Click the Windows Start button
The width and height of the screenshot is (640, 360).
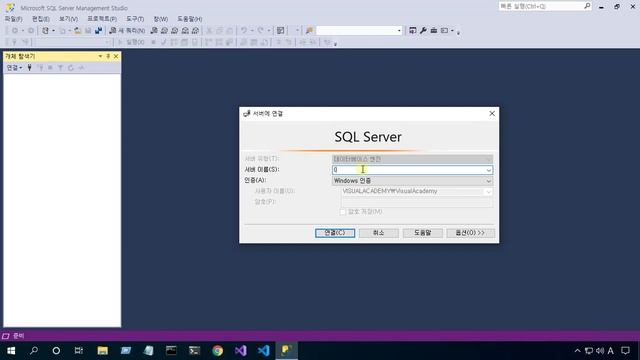coord(11,350)
